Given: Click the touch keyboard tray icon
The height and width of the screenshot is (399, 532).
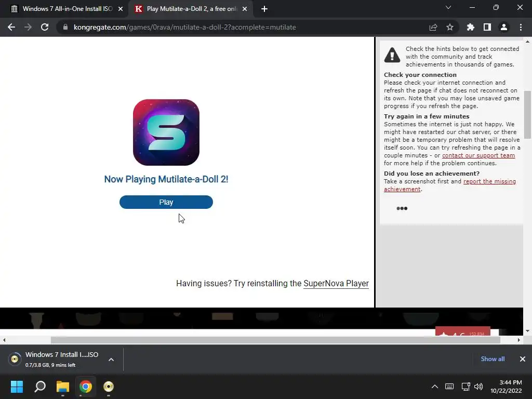Looking at the screenshot, I should [x=449, y=387].
